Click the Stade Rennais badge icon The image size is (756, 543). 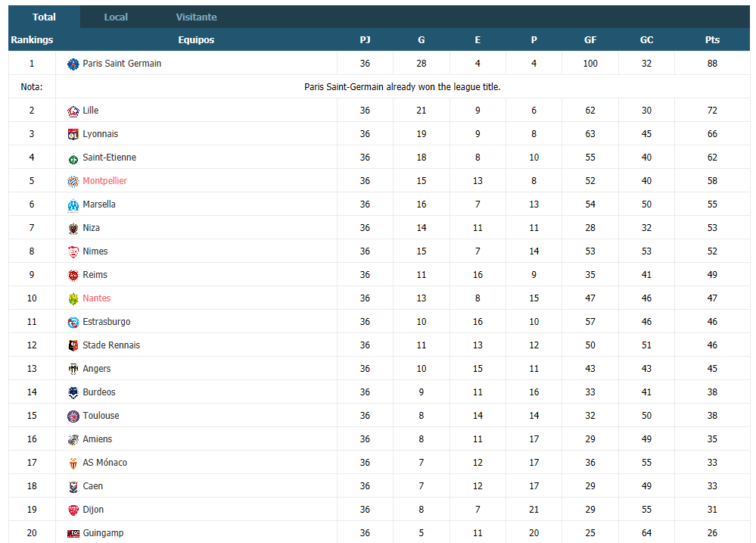pyautogui.click(x=73, y=345)
